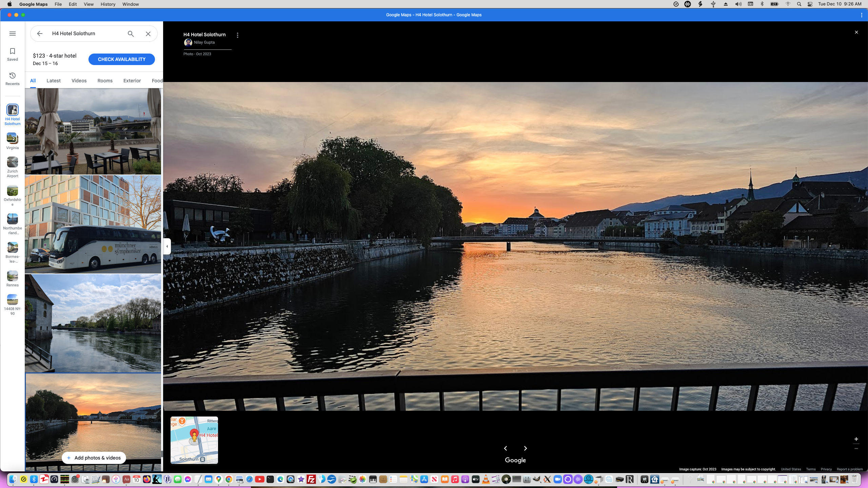Go back with the search arrow
Viewport: 868px width, 488px height.
40,34
